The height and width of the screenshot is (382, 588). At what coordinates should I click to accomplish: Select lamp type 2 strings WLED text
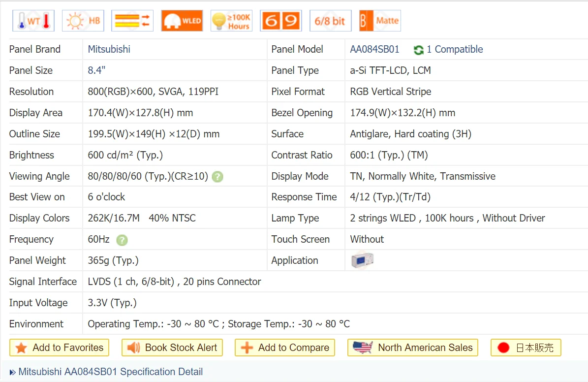point(447,218)
